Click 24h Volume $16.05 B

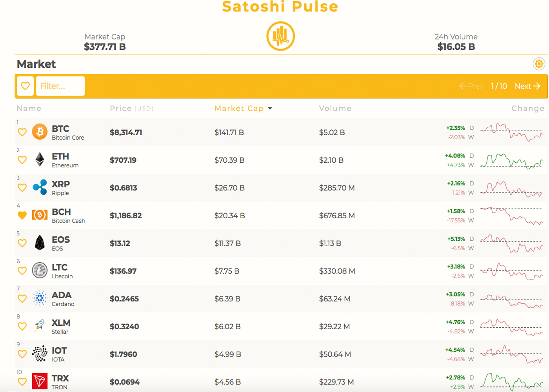tap(456, 47)
